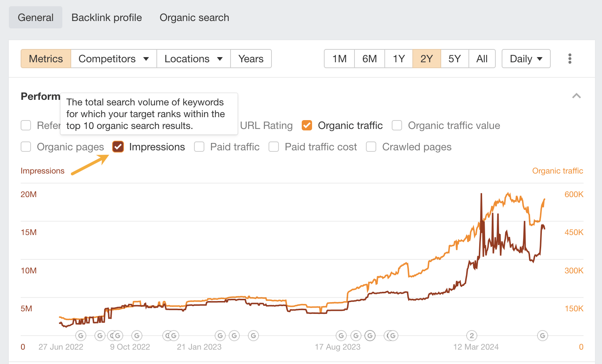Select the 5Y time range button
This screenshot has width=602, height=364.
pos(454,59)
